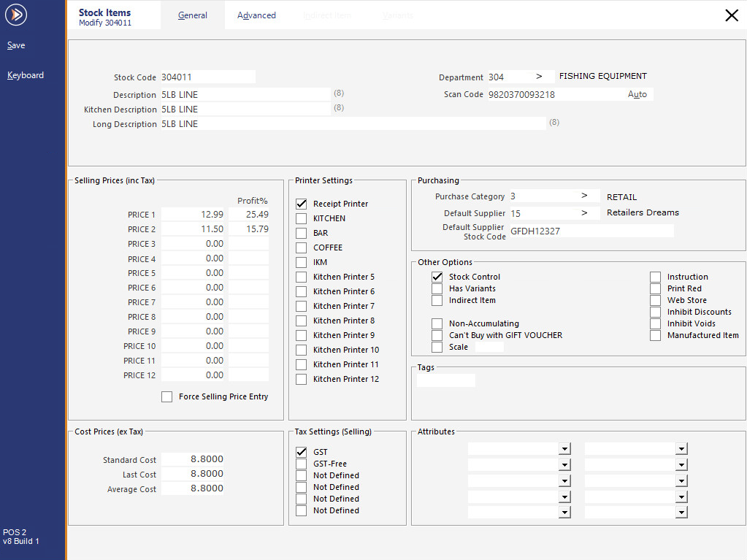The image size is (747, 560).
Task: Click the Long Description field
Action: 353,124
